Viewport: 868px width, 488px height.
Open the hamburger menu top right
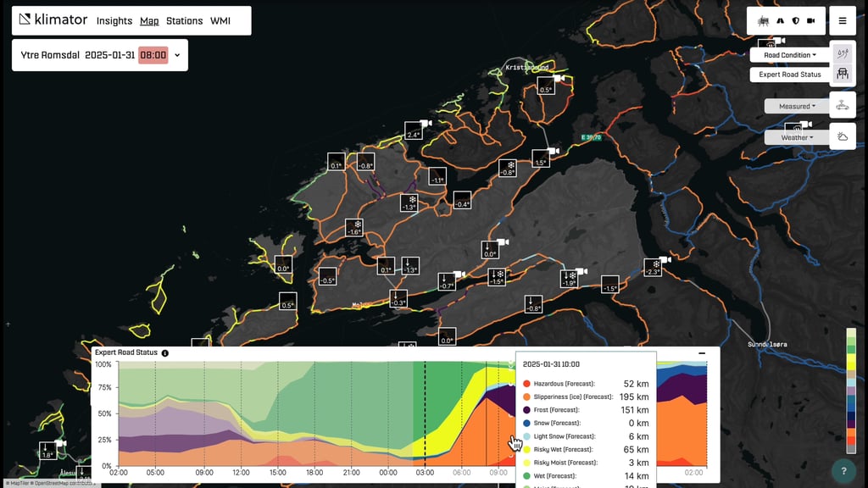[x=843, y=20]
